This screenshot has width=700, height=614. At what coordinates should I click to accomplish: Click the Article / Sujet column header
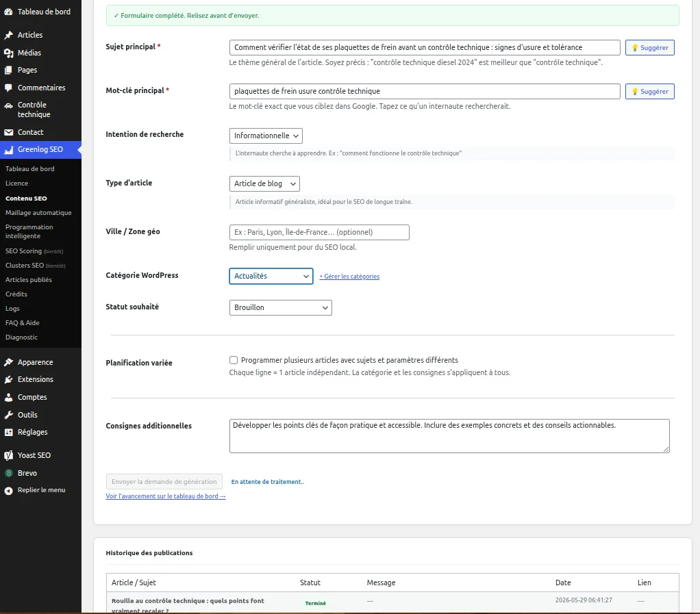[134, 583]
